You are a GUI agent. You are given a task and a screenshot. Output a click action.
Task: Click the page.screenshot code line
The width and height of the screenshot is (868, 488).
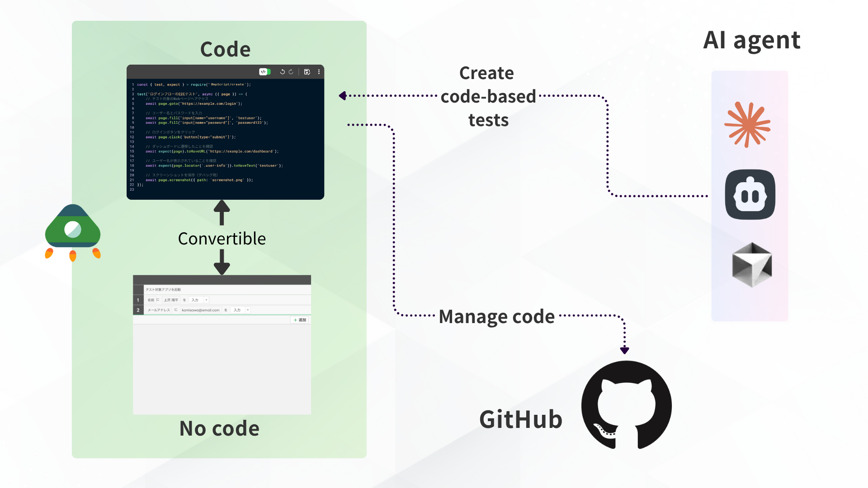[x=199, y=180]
